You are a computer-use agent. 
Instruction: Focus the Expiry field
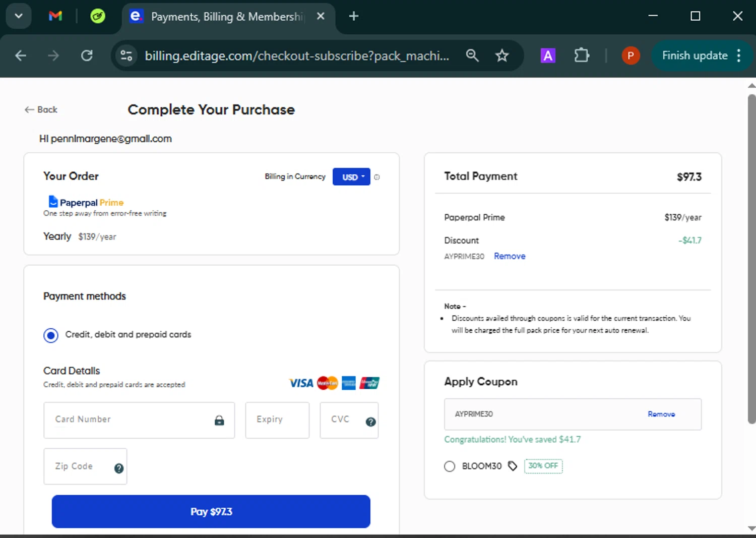(277, 420)
